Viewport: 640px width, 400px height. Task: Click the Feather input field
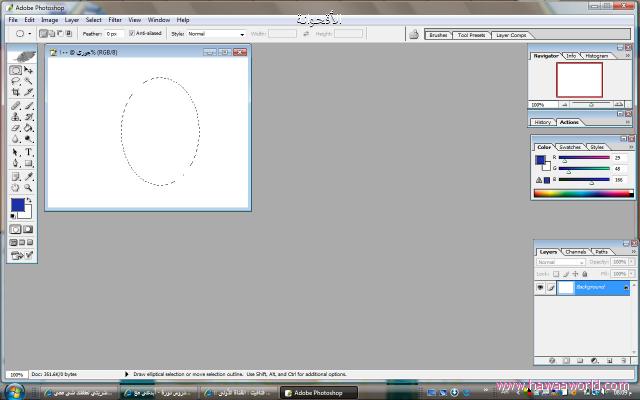point(113,33)
